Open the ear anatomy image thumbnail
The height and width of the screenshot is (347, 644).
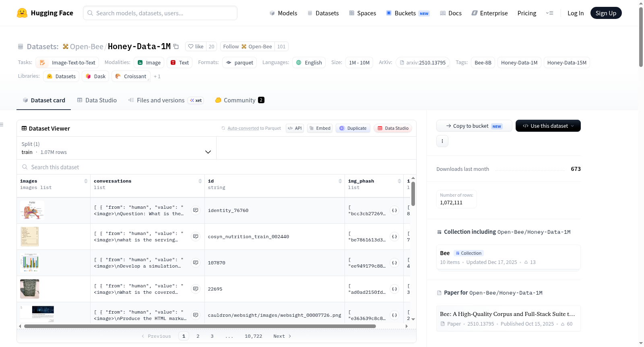pos(32,210)
